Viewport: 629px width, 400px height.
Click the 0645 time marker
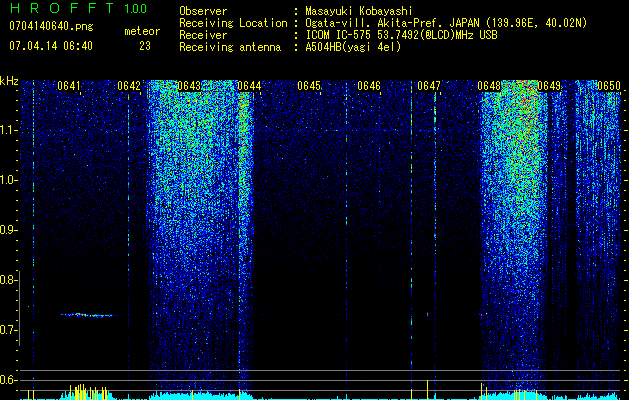[x=309, y=86]
